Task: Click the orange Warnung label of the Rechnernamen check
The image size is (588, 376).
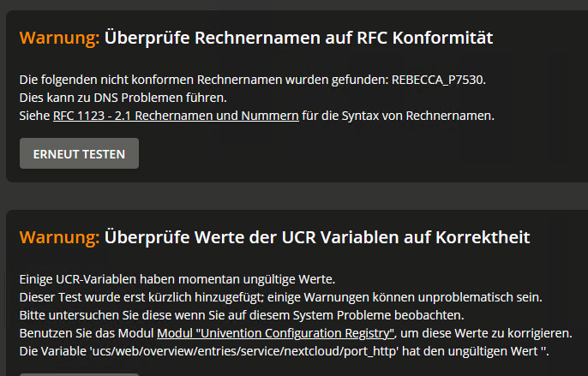Action: 60,38
